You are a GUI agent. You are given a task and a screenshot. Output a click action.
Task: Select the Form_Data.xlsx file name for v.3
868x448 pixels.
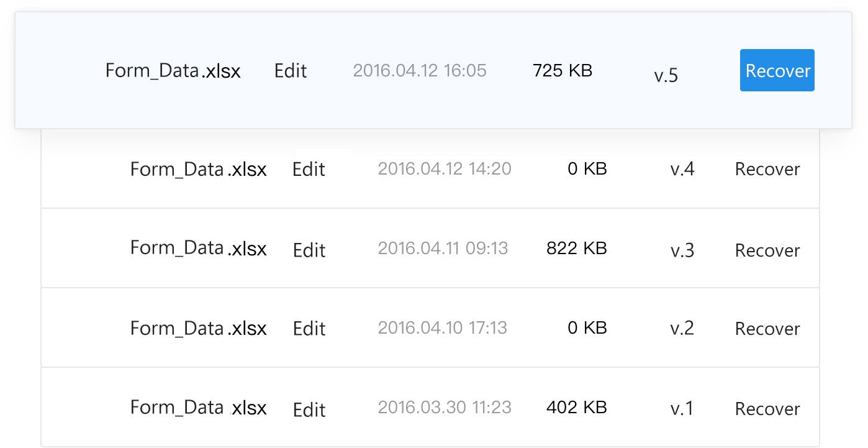point(198,249)
